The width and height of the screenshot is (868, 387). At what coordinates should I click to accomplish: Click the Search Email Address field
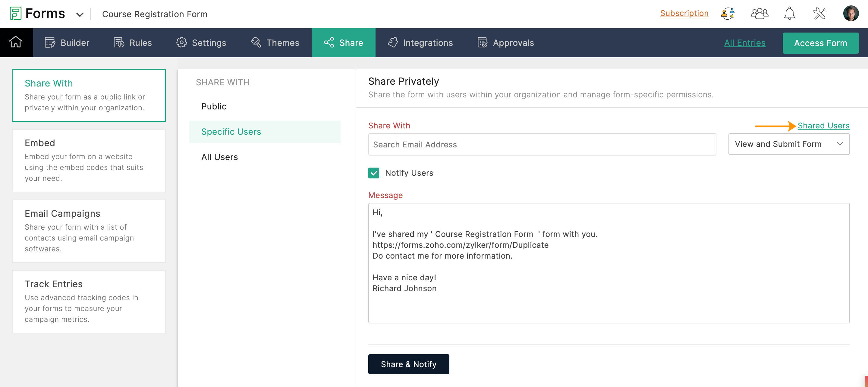(x=542, y=145)
